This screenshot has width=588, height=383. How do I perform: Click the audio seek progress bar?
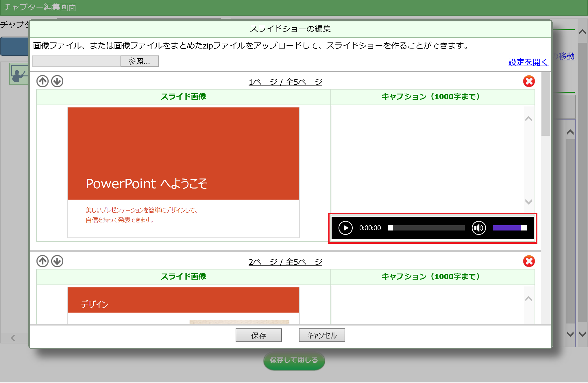[426, 228]
